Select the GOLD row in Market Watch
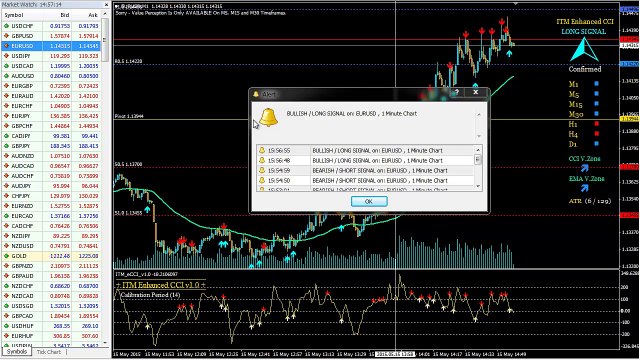 [x=51, y=256]
